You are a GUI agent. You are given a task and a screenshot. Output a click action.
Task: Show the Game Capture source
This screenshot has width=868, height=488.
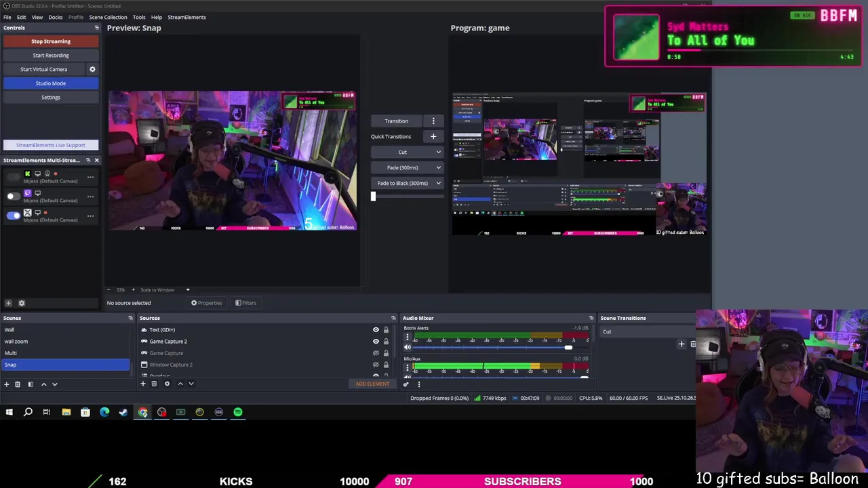tap(376, 353)
